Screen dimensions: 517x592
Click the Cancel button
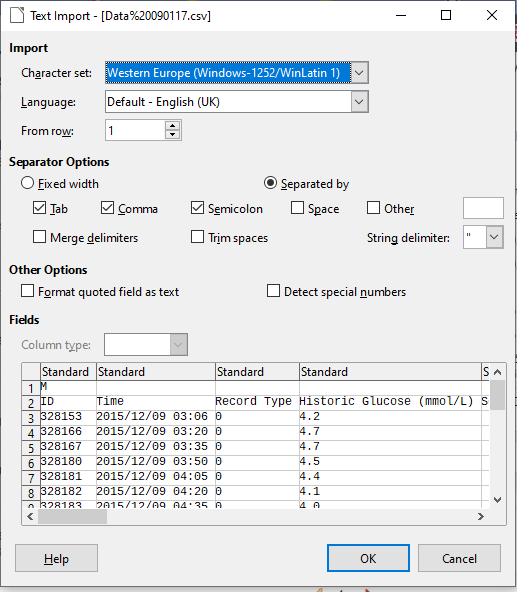[x=459, y=558]
